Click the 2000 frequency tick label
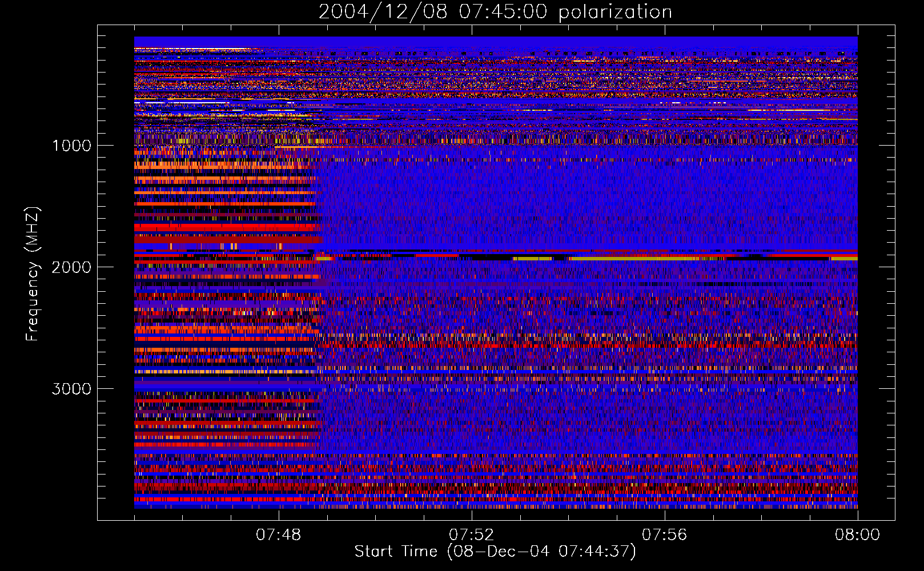 (x=71, y=267)
